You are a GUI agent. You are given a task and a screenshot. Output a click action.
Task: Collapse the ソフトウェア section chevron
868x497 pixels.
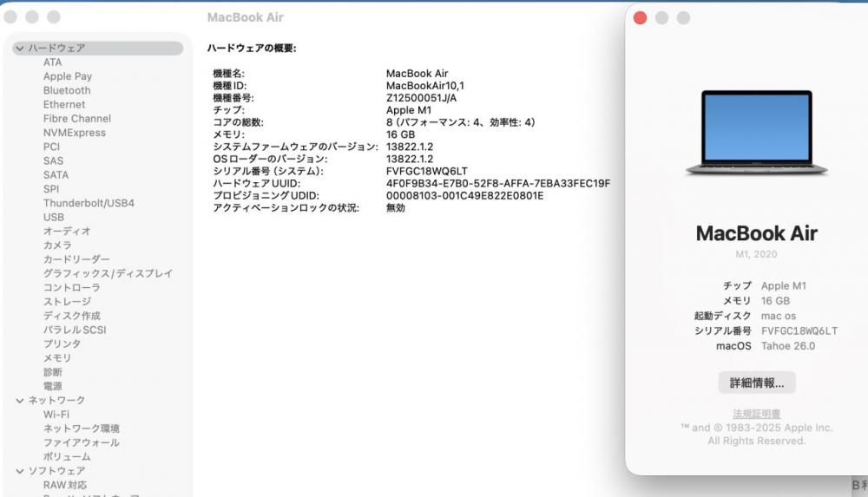20,471
